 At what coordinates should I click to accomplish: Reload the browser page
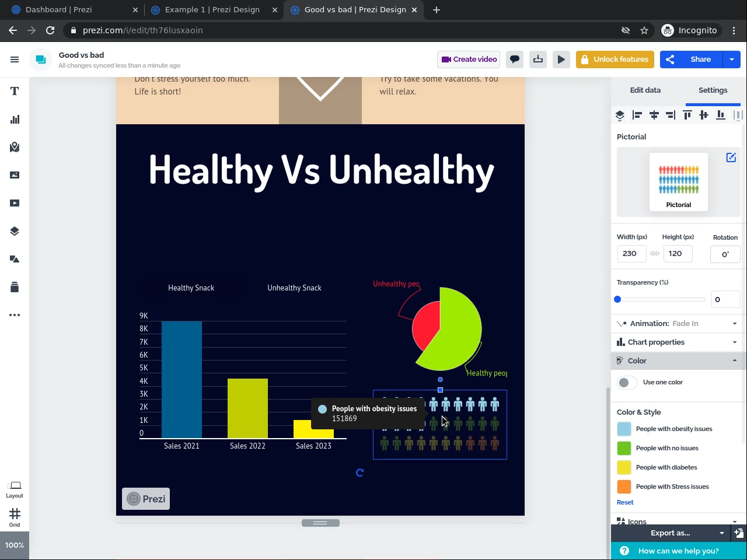coord(50,30)
